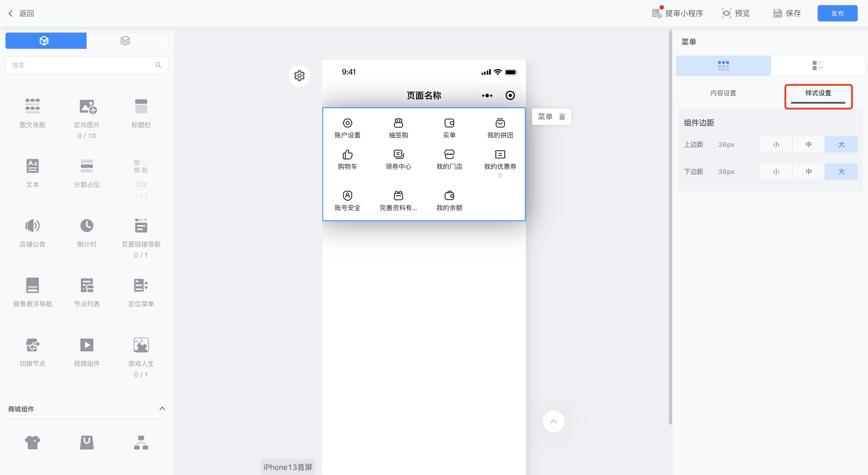Add the t-shirt product component
868x475 pixels.
click(x=32, y=442)
